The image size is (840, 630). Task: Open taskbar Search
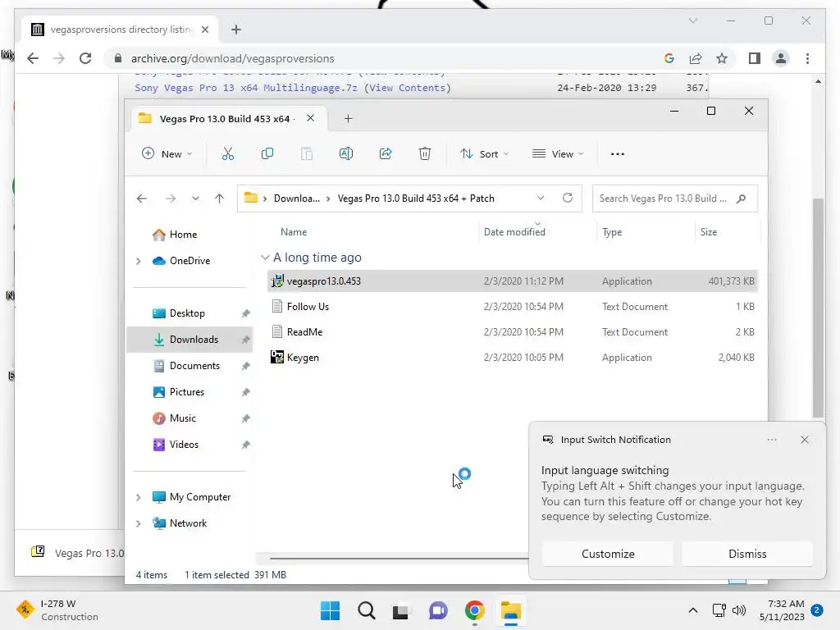click(x=367, y=610)
